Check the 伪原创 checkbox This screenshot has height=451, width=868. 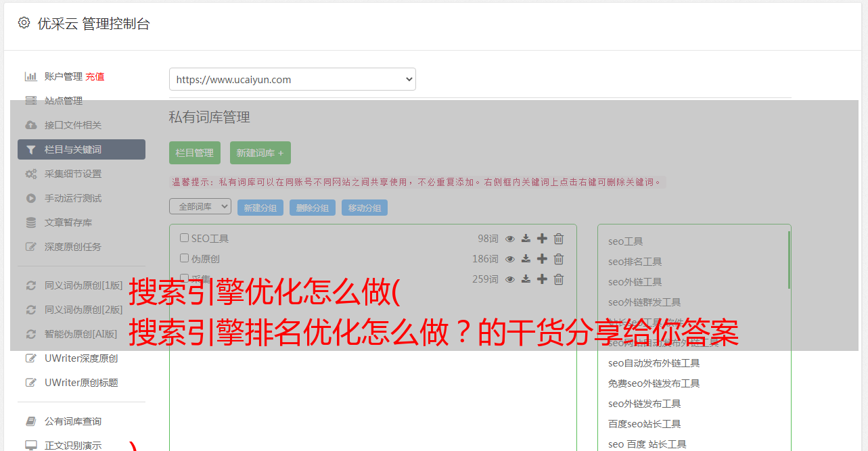coord(184,258)
